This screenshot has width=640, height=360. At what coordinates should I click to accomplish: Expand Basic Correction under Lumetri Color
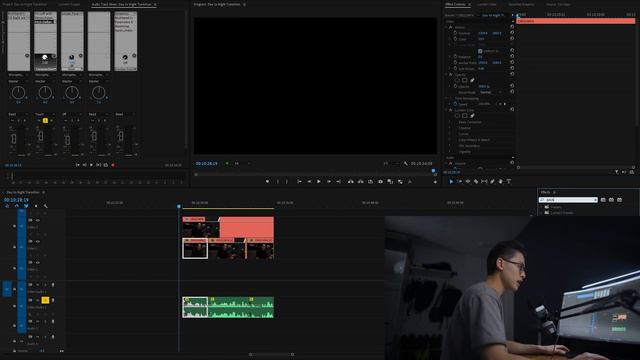pyautogui.click(x=450, y=122)
